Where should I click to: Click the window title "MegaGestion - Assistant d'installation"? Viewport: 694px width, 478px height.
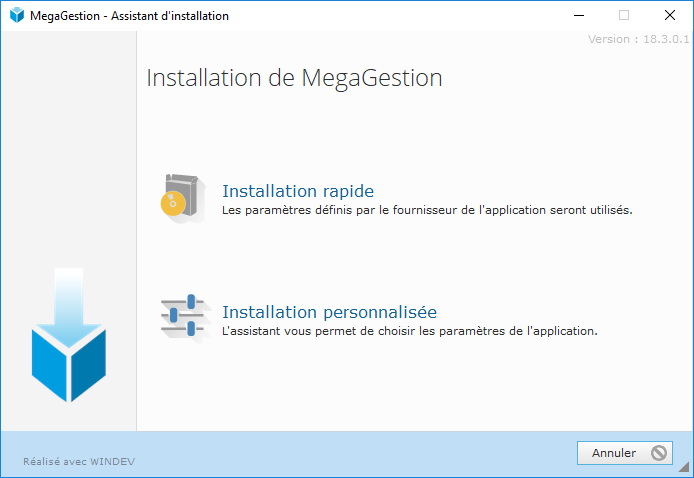(x=129, y=16)
